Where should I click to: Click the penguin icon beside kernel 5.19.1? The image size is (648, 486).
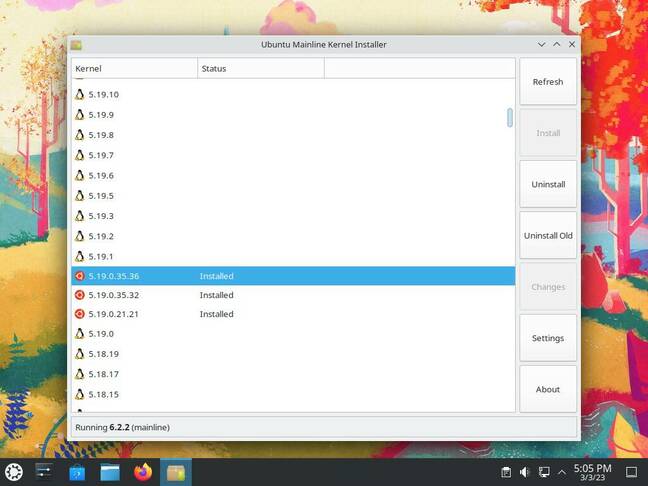click(80, 257)
